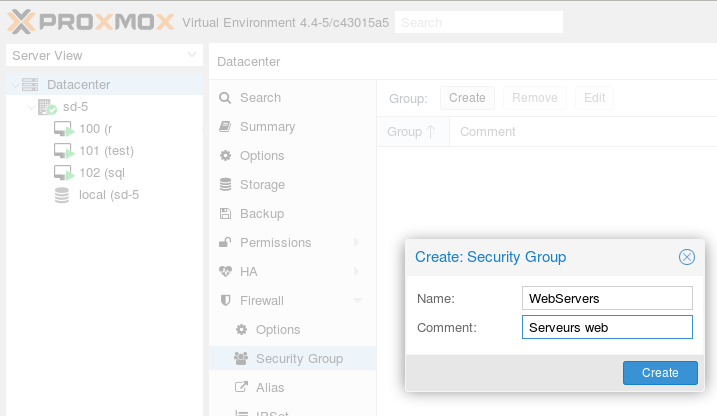Click the Backup floppy disk icon
717x416 pixels.
(x=225, y=213)
